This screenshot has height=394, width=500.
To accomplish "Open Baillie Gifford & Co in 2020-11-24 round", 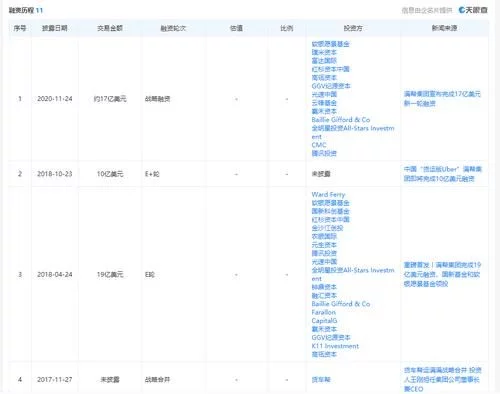I will (x=341, y=120).
